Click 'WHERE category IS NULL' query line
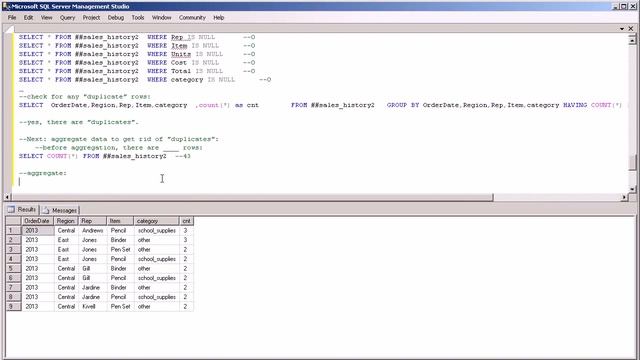Image resolution: width=640 pixels, height=360 pixels. (x=145, y=80)
